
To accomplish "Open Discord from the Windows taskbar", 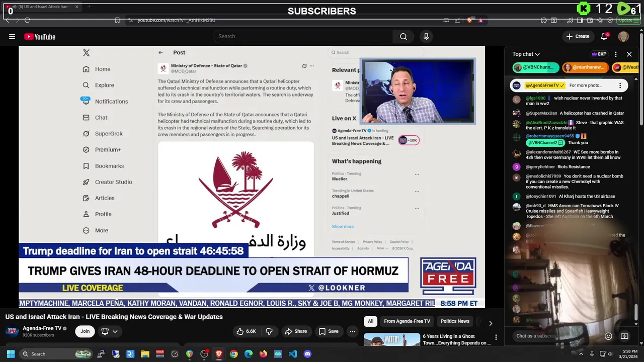I will [307, 354].
